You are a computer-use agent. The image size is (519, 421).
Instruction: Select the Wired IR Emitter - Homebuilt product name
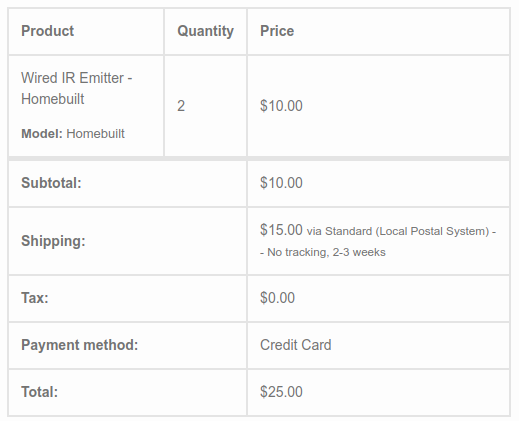[x=77, y=88]
